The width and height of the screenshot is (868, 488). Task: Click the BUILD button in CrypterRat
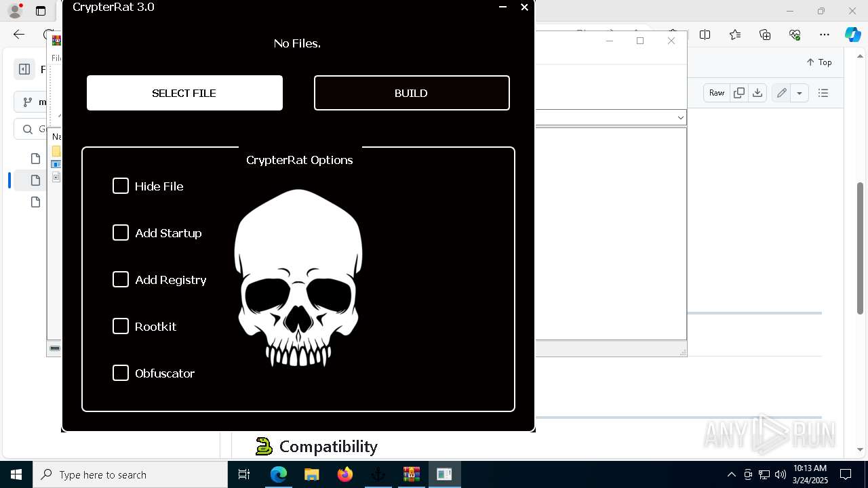[x=412, y=93]
